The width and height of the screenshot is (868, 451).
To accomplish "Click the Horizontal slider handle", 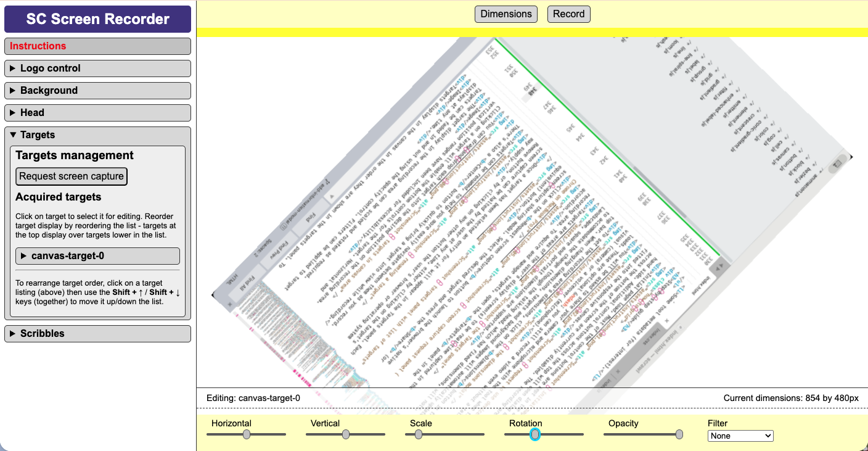I will 246,434.
